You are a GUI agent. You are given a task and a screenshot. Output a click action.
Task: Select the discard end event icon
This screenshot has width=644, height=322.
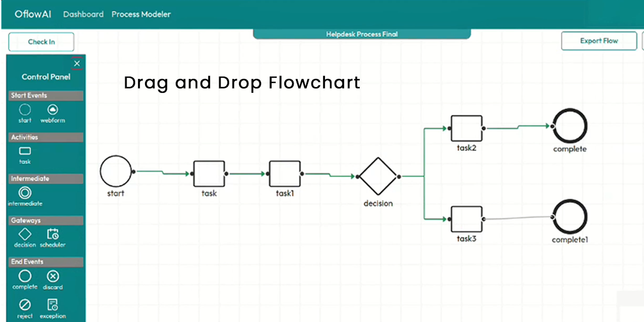pos(53,277)
